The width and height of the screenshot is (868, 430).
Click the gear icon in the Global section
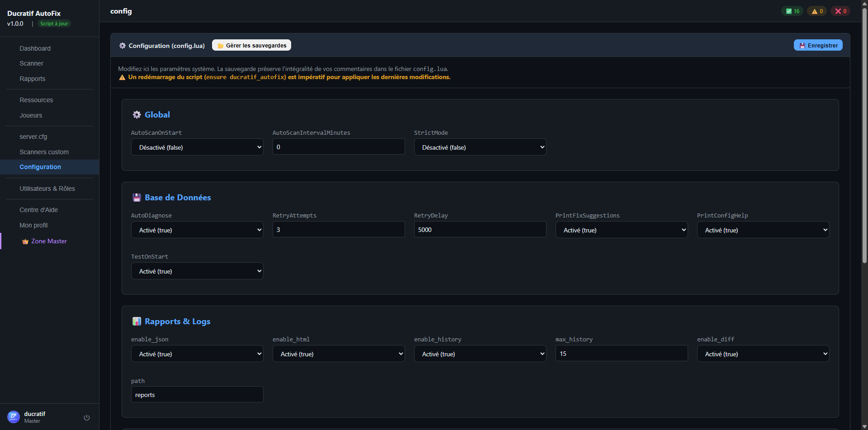pos(137,114)
